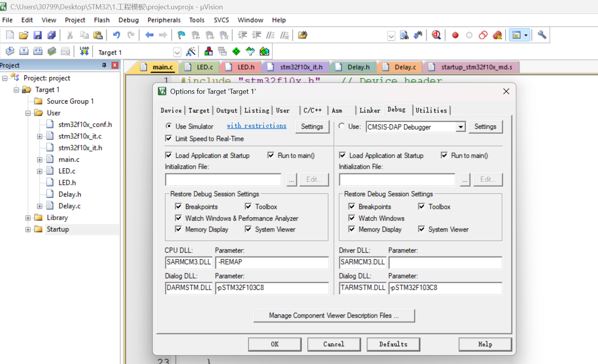Toggle simulator Run to main() checkbox
Screen dimensions: 598x364
click(x=271, y=155)
